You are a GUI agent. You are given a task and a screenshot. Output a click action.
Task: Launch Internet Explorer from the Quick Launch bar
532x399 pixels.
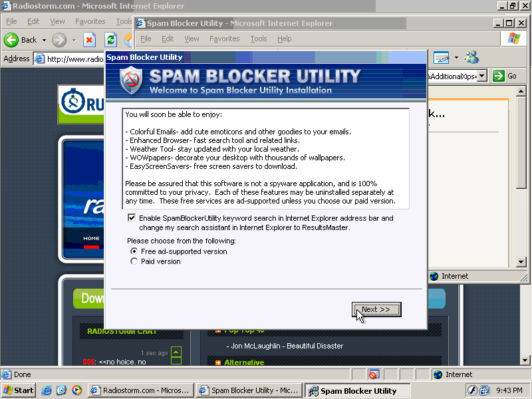pyautogui.click(x=47, y=390)
